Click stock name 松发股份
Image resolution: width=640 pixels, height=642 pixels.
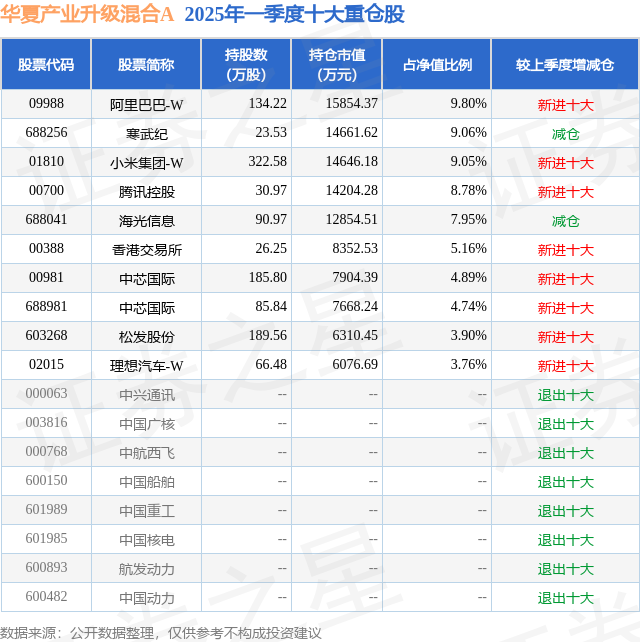147,337
